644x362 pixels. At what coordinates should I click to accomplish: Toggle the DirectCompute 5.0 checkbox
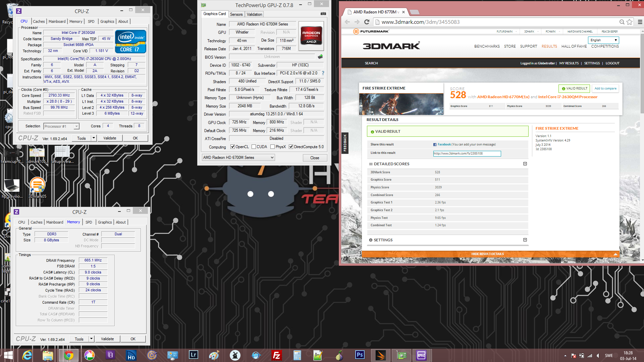(291, 147)
